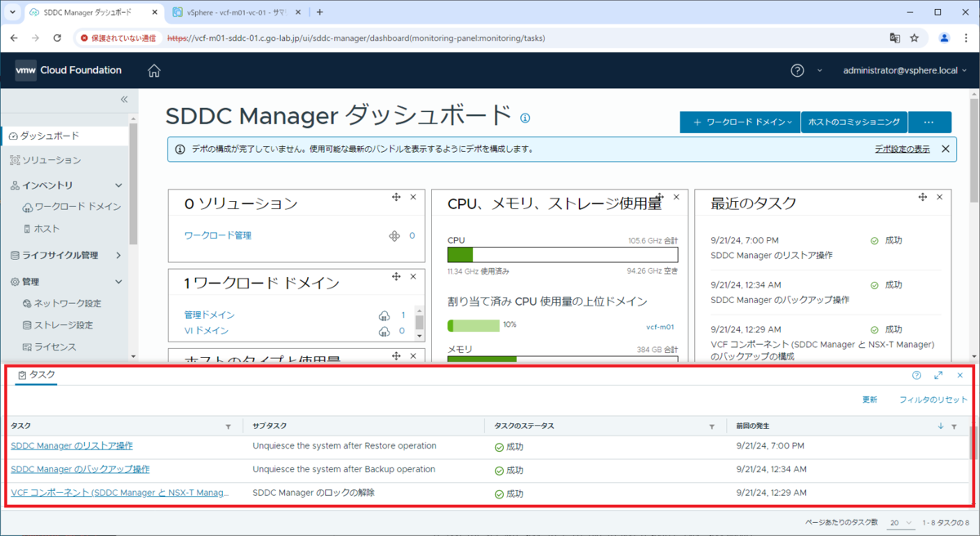Open ワークロード ドメイン in the sidebar
The height and width of the screenshot is (536, 980).
click(78, 207)
